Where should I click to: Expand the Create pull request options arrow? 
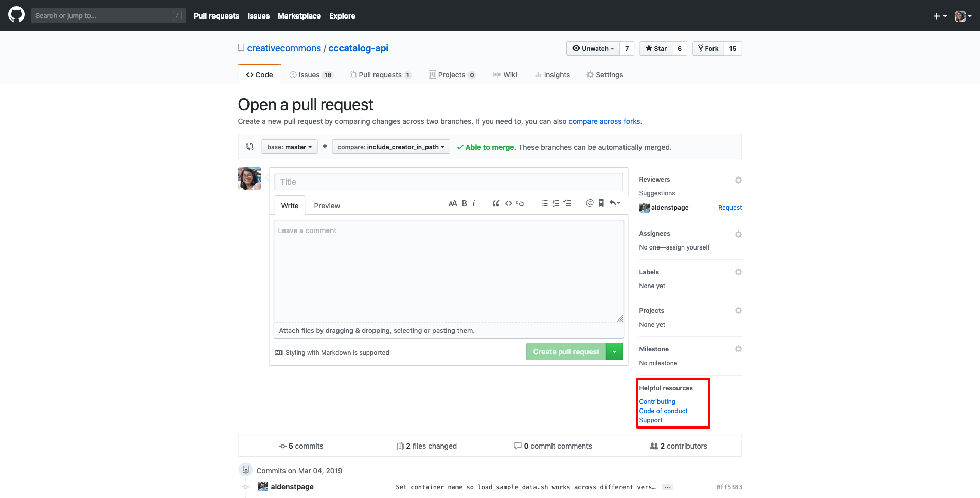coord(615,352)
